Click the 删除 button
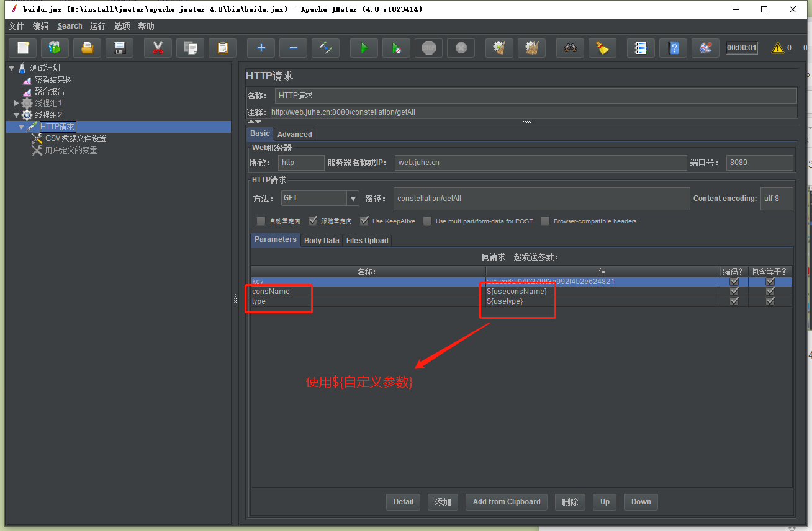This screenshot has width=812, height=531. click(x=570, y=502)
